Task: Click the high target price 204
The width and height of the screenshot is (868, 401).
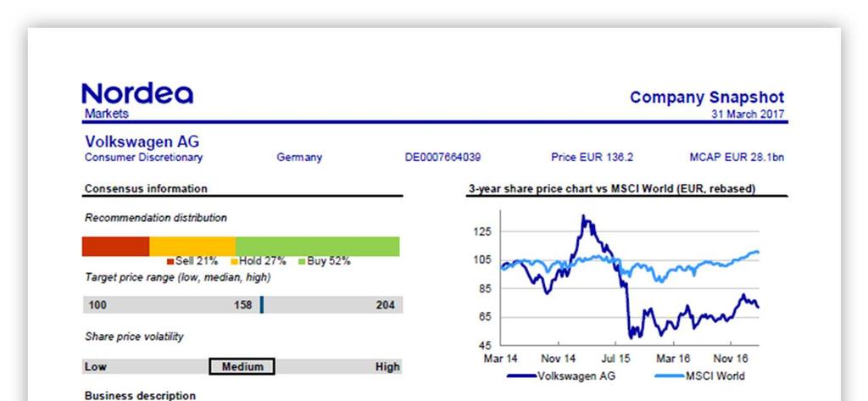Action: tap(386, 304)
